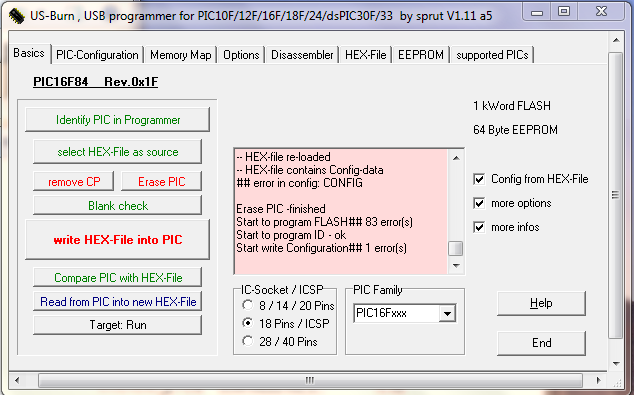Select the Options tab
Viewport: 634px width, 395px height.
coord(241,55)
